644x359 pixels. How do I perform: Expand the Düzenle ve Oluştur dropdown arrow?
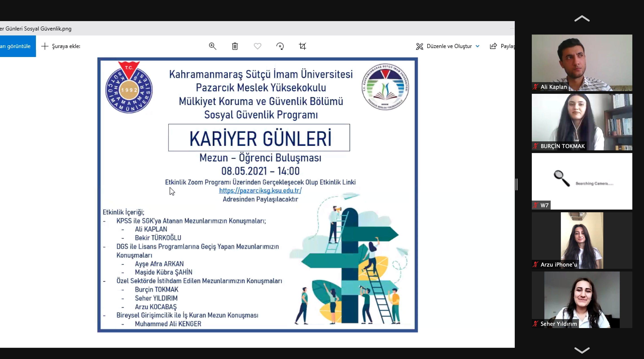tap(478, 46)
